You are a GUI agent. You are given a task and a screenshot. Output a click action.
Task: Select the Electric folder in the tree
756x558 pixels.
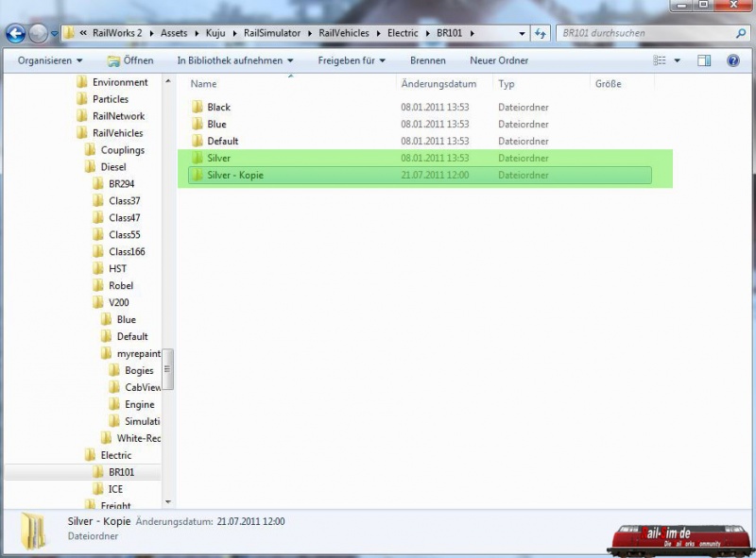click(x=108, y=455)
